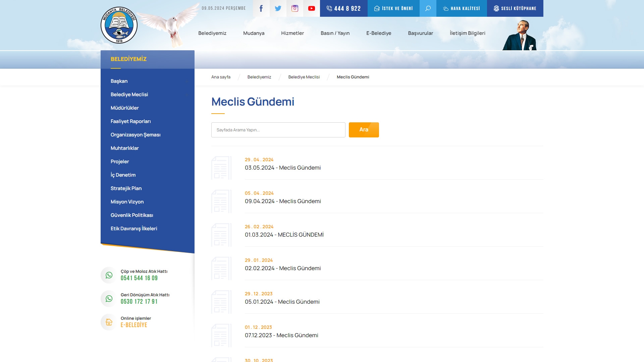Click phone number 0530 172 17 91
644x362 pixels.
pyautogui.click(x=139, y=302)
